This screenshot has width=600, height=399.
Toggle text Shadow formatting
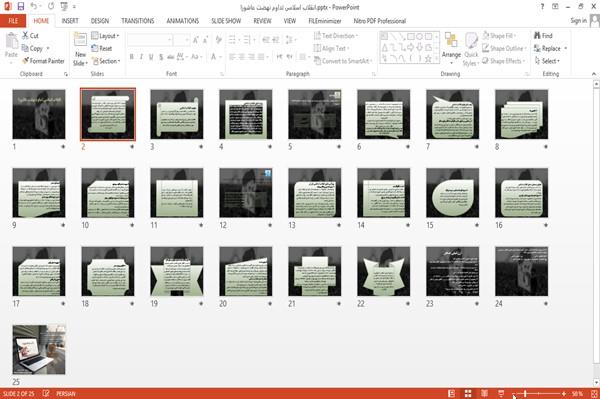[161, 57]
